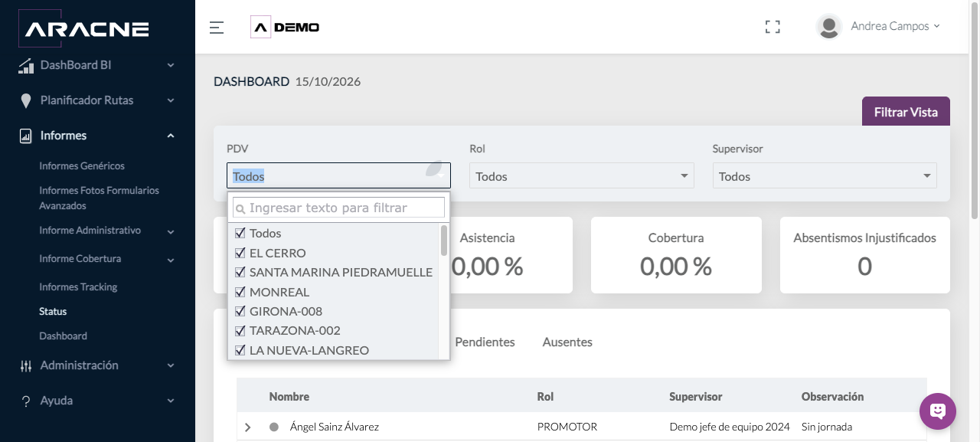Open the Supervisor dropdown
980x442 pixels.
825,175
